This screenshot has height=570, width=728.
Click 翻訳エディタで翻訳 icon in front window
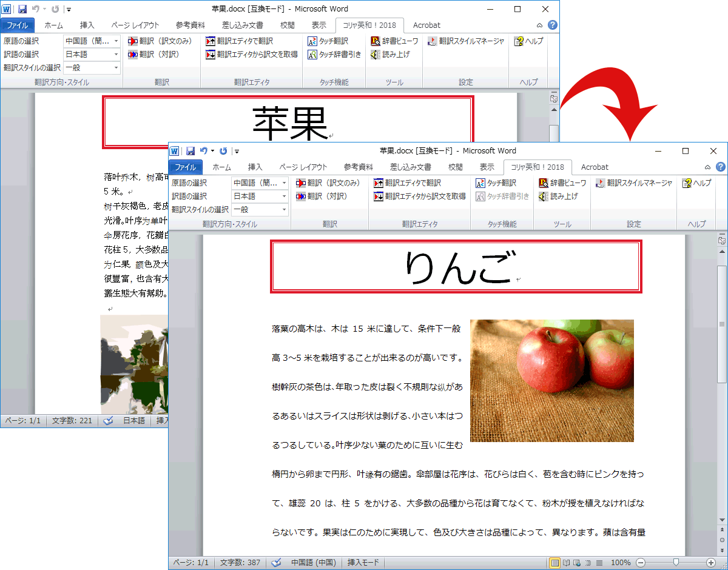pyautogui.click(x=379, y=183)
